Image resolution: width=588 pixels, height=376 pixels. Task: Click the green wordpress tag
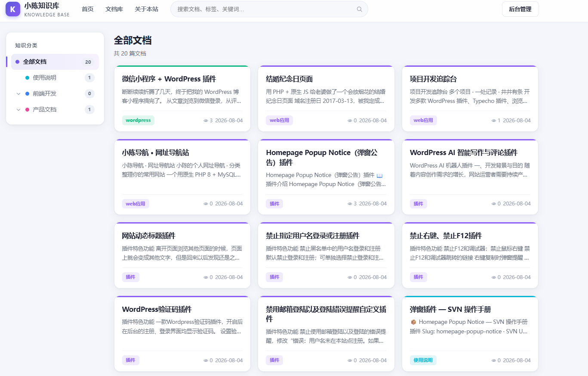tap(138, 121)
